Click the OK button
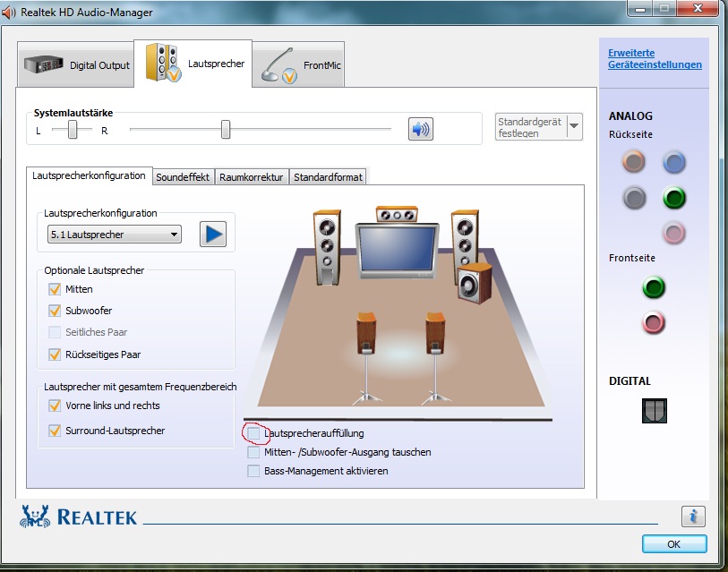This screenshot has height=572, width=728. (x=674, y=543)
